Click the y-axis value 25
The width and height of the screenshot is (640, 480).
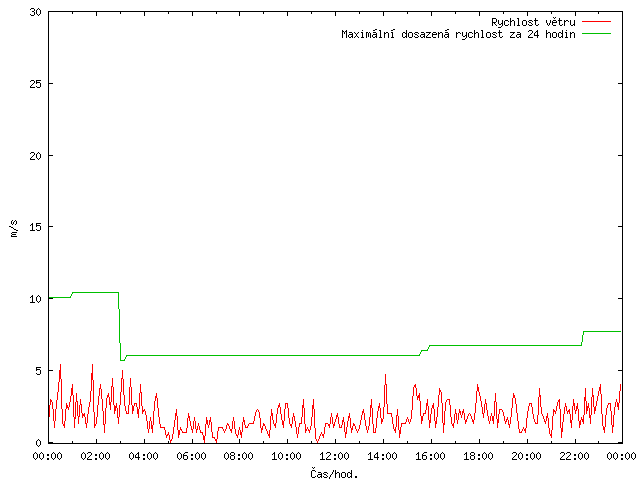(36, 84)
